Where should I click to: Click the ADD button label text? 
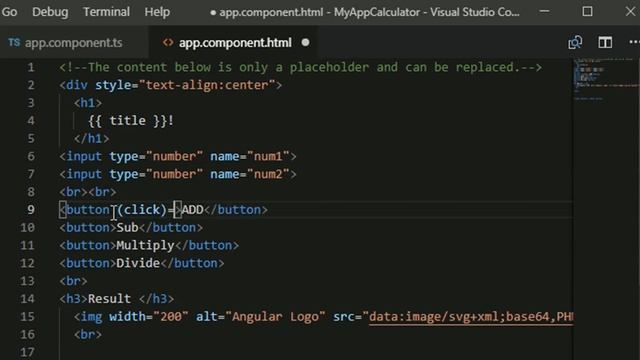192,210
